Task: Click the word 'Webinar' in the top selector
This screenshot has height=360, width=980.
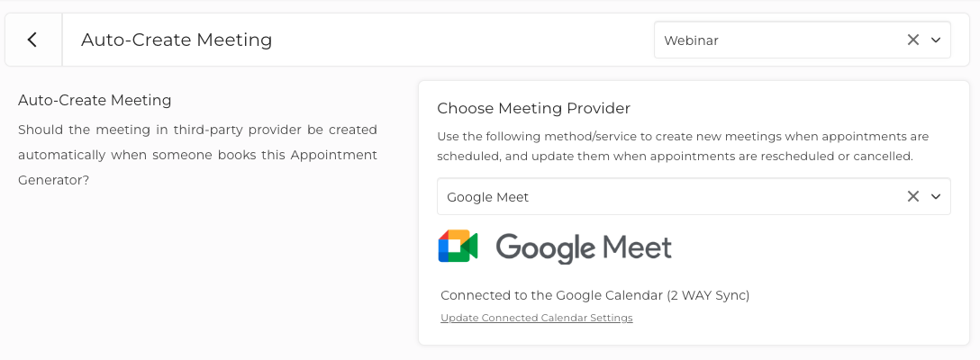Action: tap(691, 40)
